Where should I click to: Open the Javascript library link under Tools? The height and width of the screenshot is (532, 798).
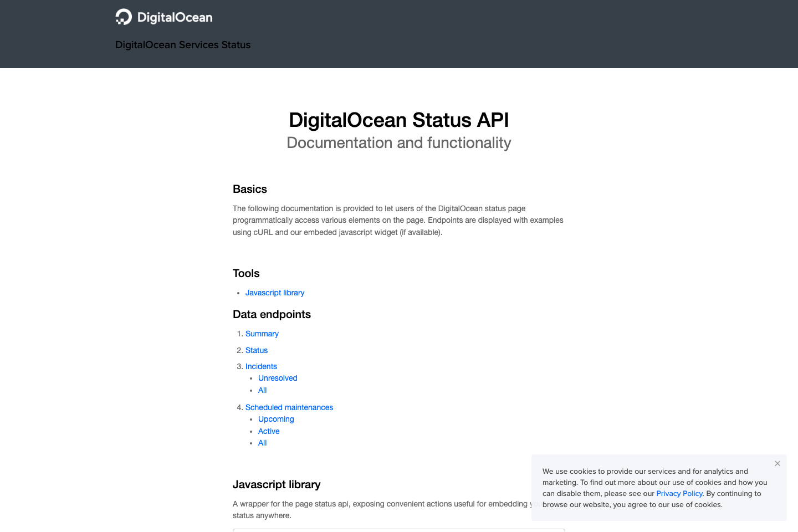274,293
